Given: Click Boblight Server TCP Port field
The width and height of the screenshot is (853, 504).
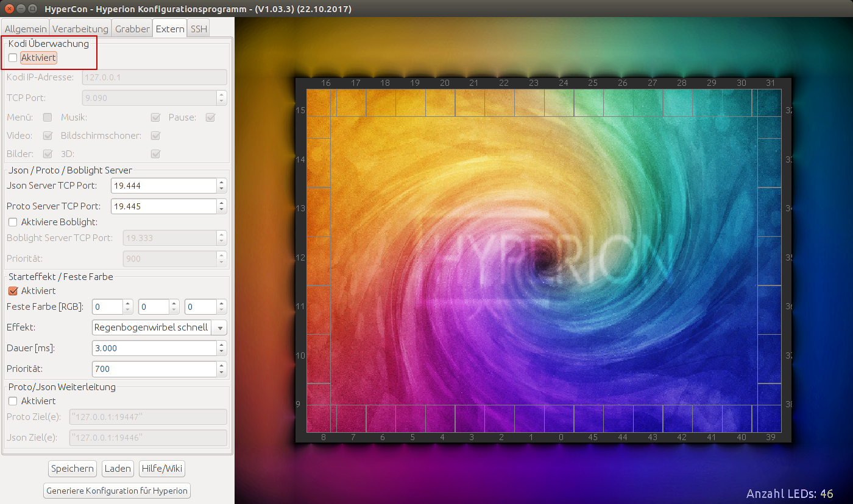Looking at the screenshot, I should (x=170, y=238).
